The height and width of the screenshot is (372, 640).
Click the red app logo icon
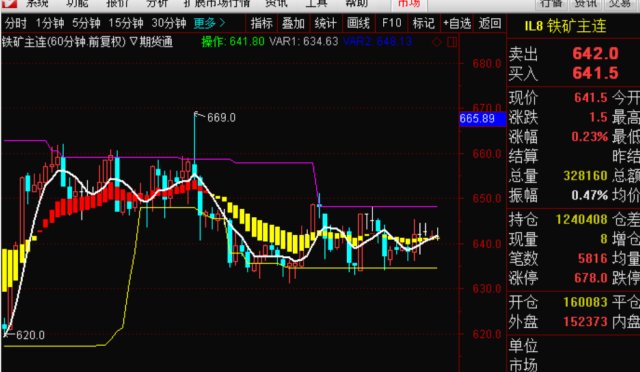(x=9, y=4)
